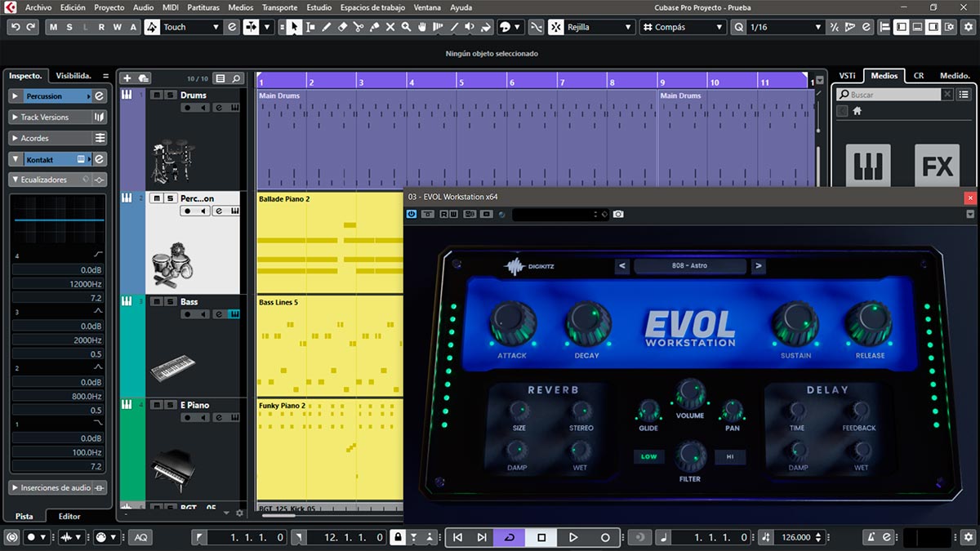Select the Range Selection tool
The width and height of the screenshot is (980, 551).
tap(310, 27)
